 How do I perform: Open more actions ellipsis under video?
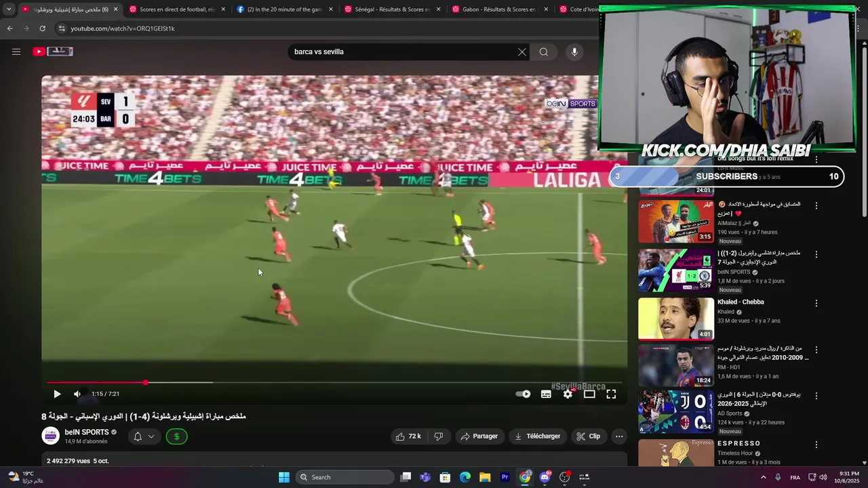pos(619,436)
